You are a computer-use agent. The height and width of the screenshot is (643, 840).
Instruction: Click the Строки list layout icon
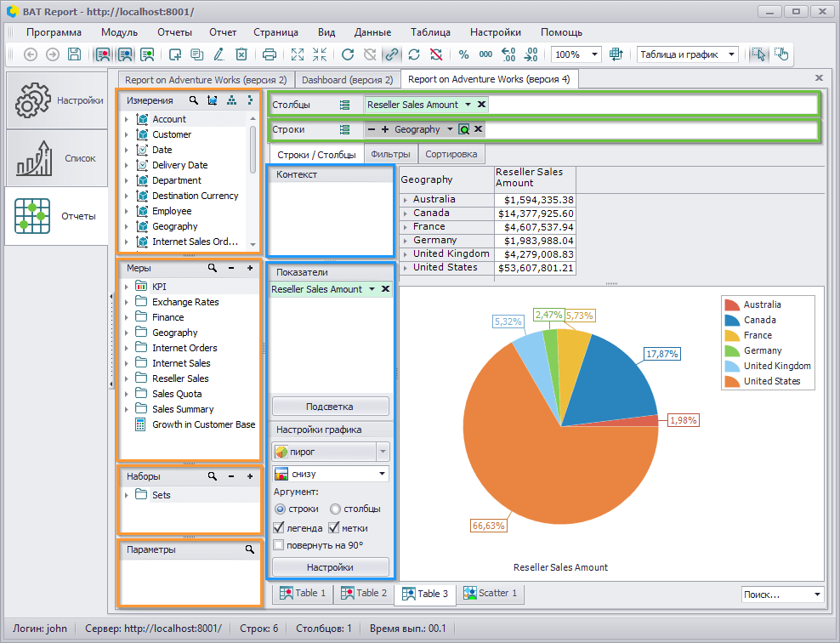coord(344,129)
